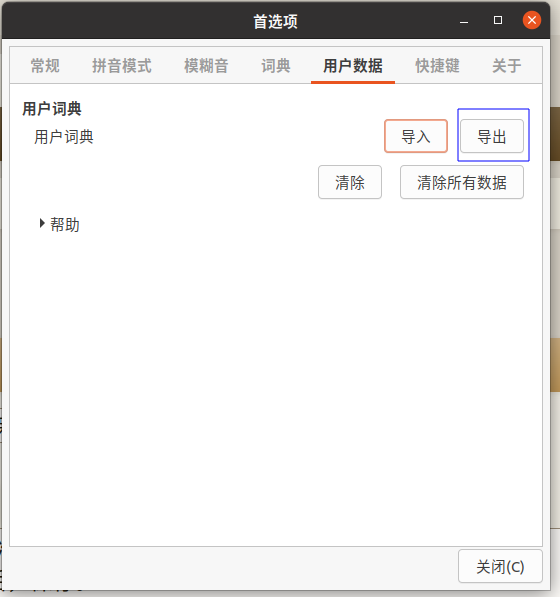Minimize the 首选项 window
Screen dimensions: 560x597
pyautogui.click(x=464, y=21)
